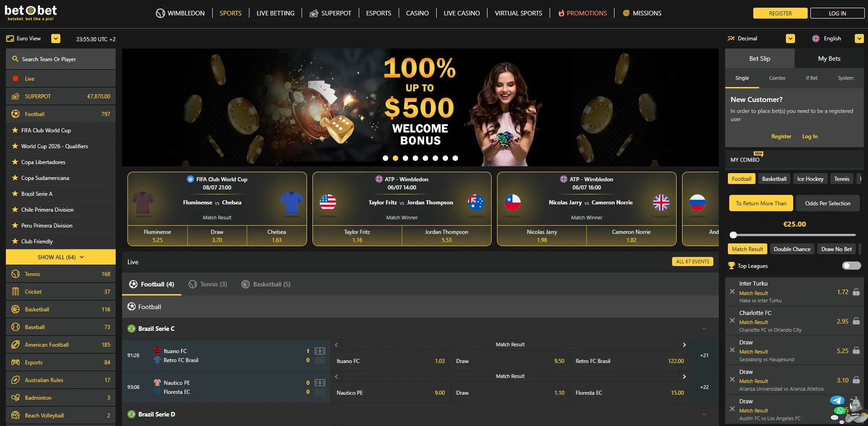Click the €25.00 return amount slider handle
The width and height of the screenshot is (868, 426).
733,235
